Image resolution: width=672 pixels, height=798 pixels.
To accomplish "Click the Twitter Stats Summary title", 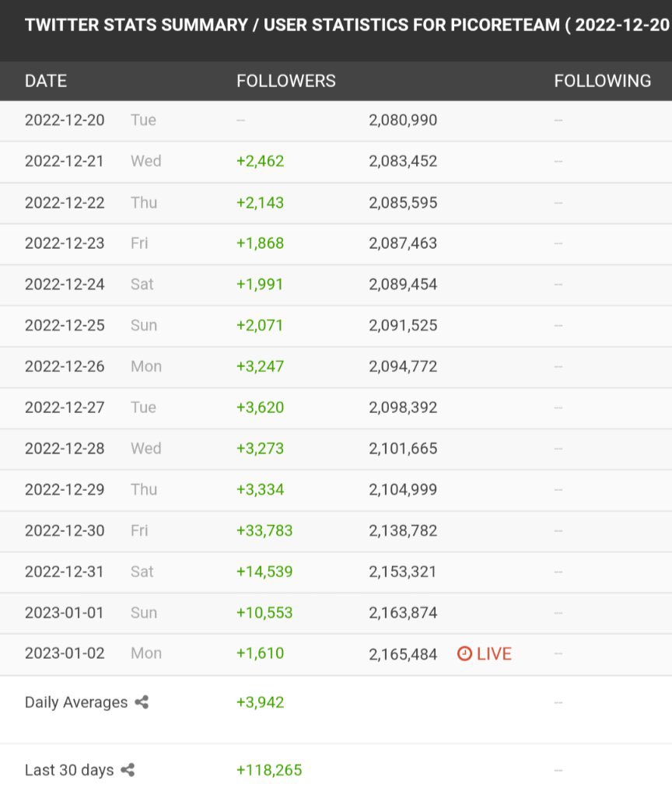I will click(347, 25).
